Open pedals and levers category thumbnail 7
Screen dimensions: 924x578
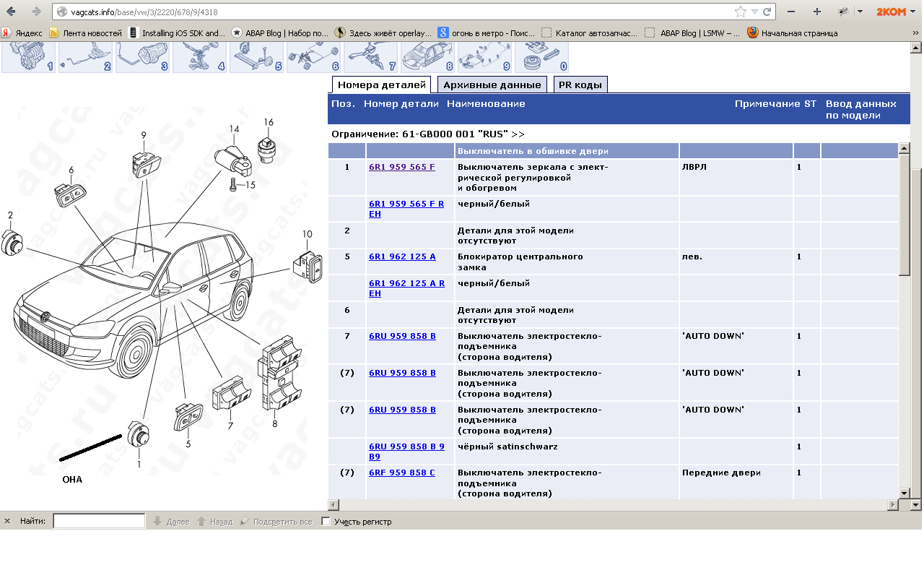click(370, 57)
